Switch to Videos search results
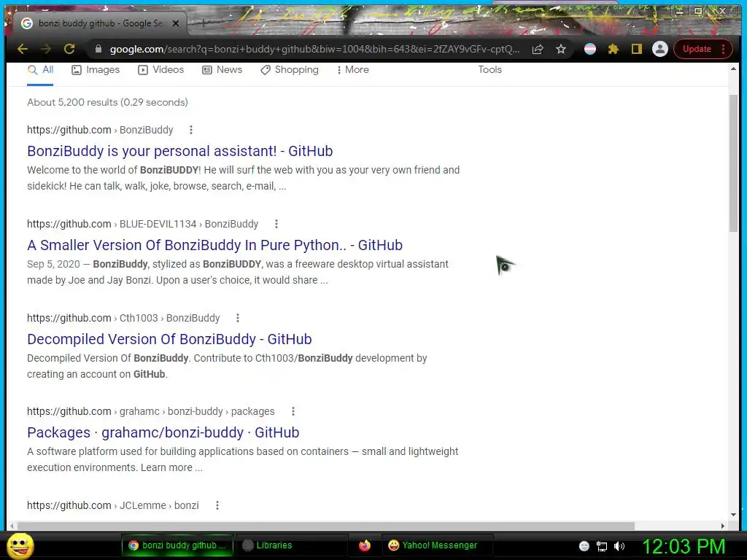The height and width of the screenshot is (560, 747). 160,70
